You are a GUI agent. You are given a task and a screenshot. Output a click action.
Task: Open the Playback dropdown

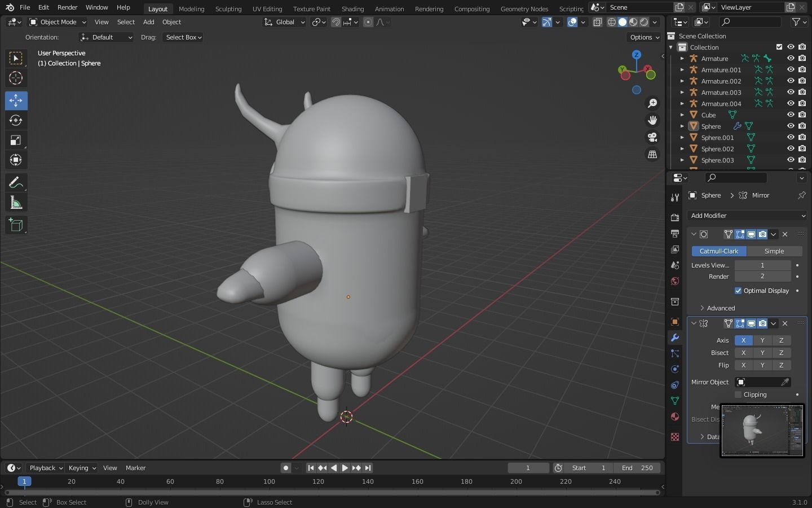click(46, 468)
